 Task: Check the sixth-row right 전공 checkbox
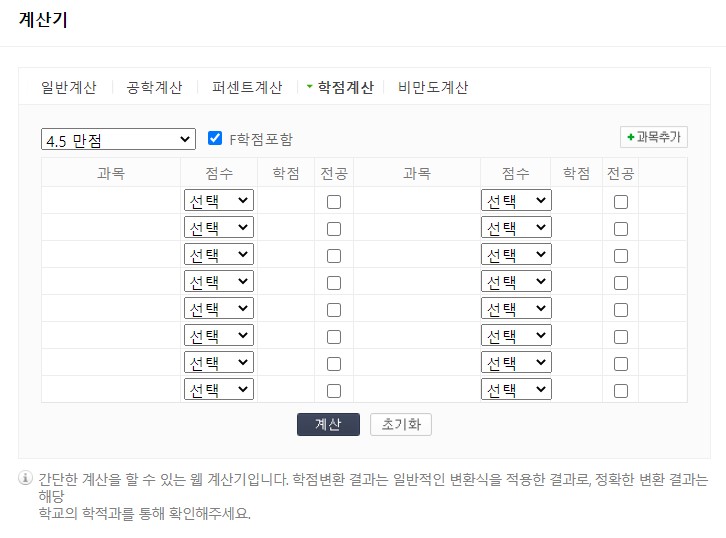point(621,337)
